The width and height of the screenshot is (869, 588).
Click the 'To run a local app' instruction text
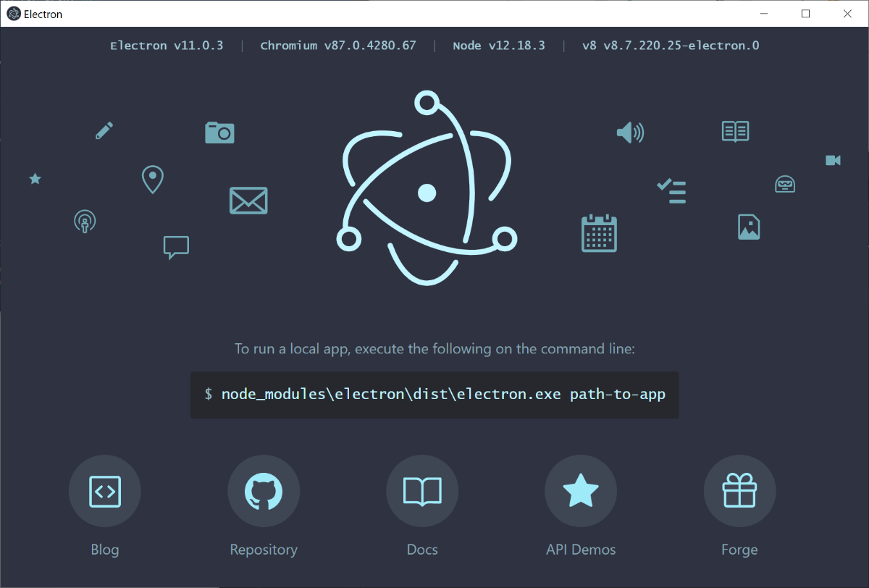(434, 349)
